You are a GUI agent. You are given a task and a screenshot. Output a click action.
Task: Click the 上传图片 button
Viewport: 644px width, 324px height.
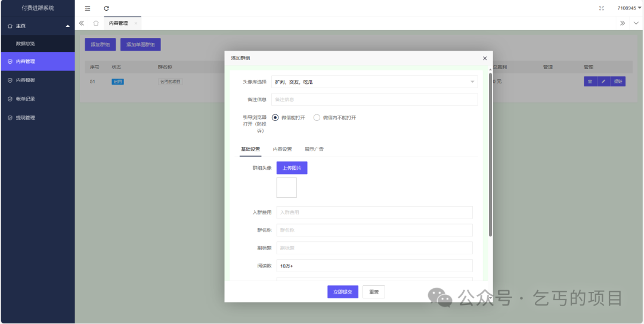tap(292, 168)
